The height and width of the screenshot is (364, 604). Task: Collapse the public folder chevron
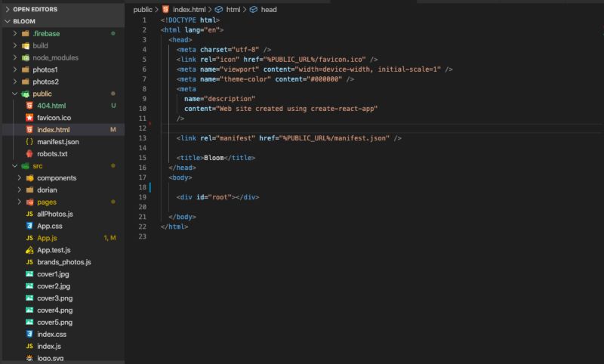coord(15,94)
